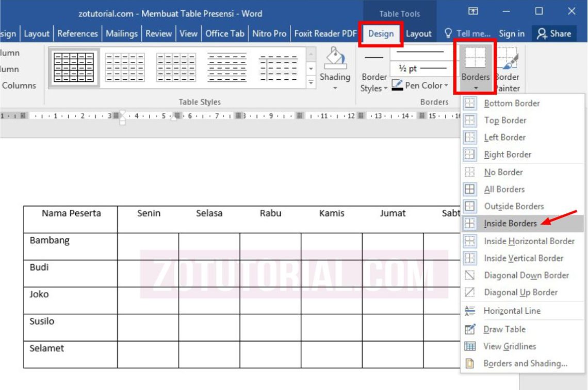588x390 pixels.
Task: Apply the second table style thumbnail
Action: (x=125, y=67)
